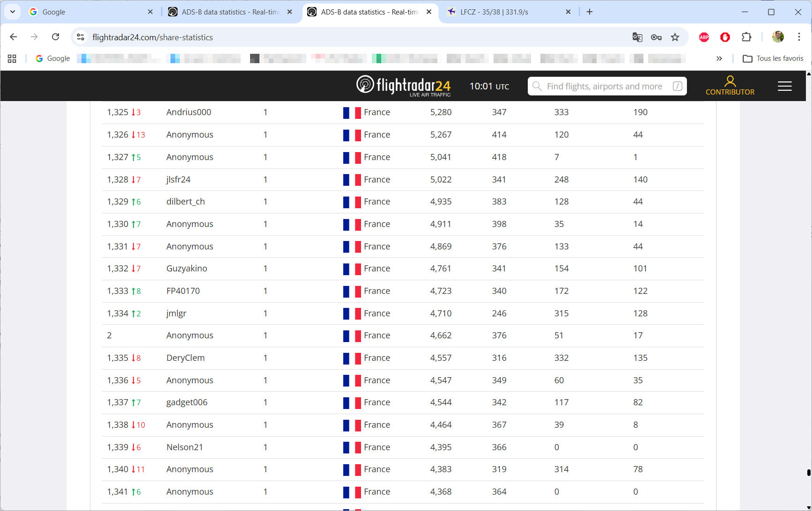Open the extensions puzzle menu
Viewport: 812px width, 511px height.
746,37
